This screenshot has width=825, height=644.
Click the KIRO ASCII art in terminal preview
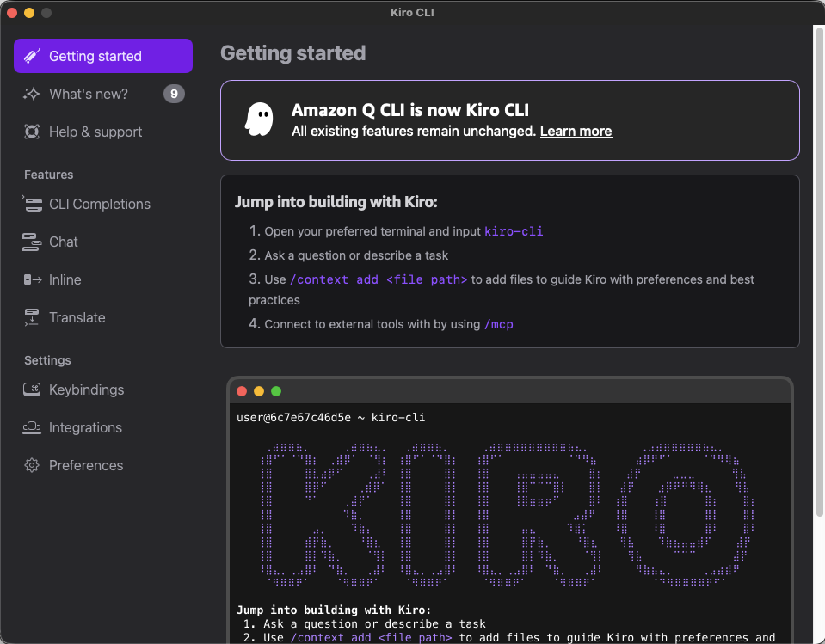pyautogui.click(x=508, y=514)
